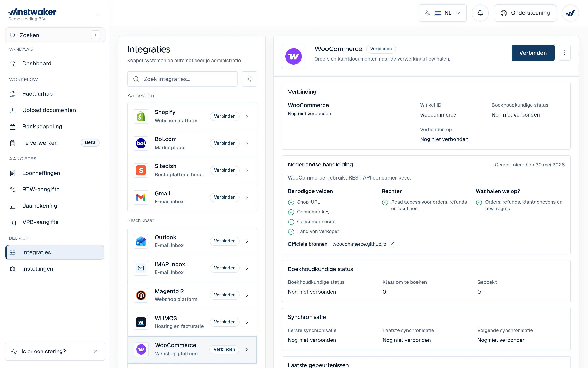Click the WHMCS logo icon

[x=141, y=322]
